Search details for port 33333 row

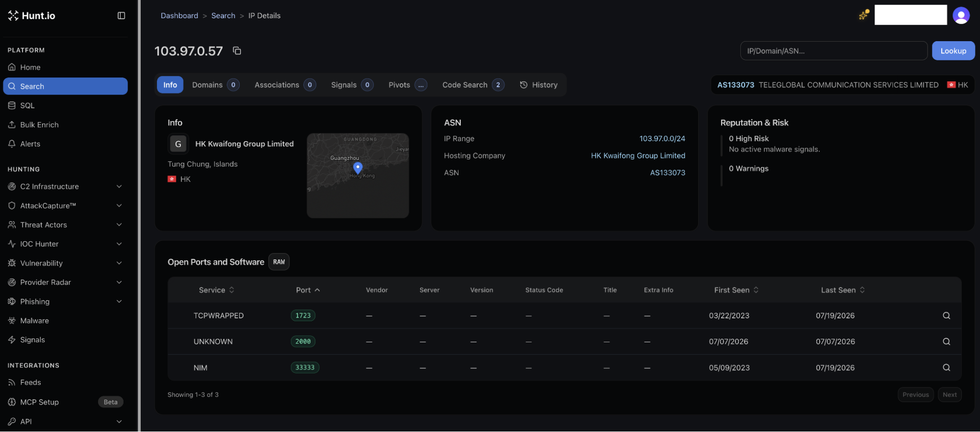pyautogui.click(x=946, y=368)
